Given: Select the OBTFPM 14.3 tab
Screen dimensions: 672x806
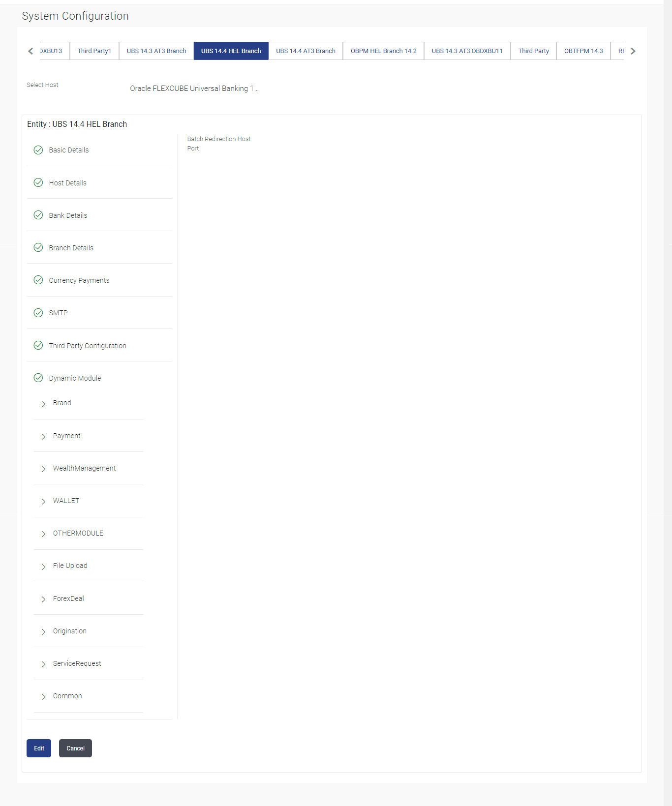Looking at the screenshot, I should pos(583,51).
